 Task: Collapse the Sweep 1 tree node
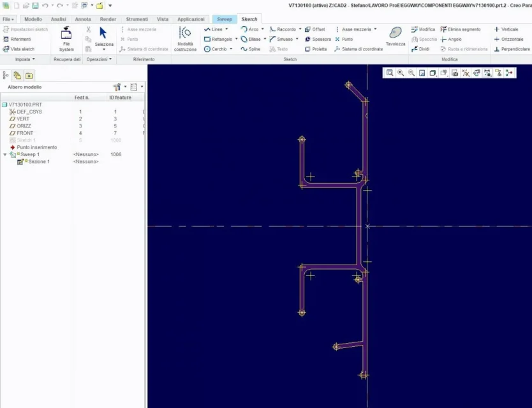pyautogui.click(x=5, y=155)
